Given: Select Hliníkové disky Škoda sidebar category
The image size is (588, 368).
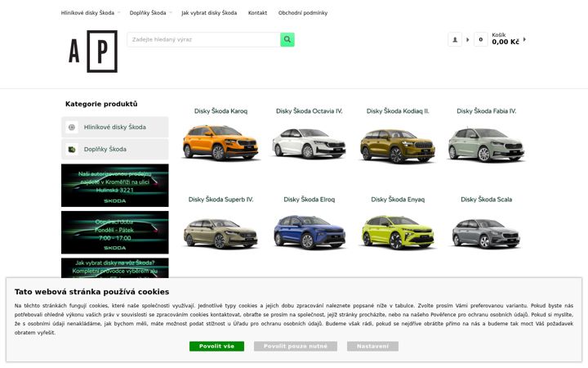Looking at the screenshot, I should point(115,128).
